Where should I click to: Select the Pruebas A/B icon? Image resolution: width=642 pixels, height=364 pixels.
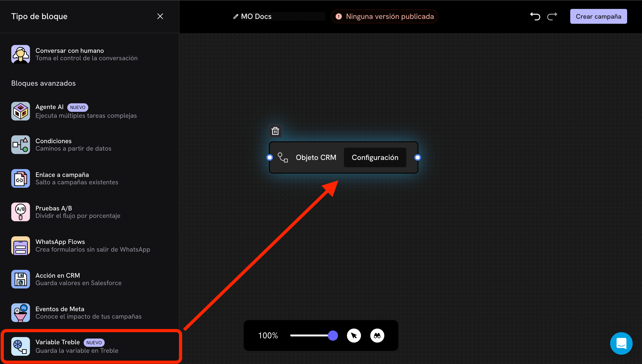tap(21, 212)
